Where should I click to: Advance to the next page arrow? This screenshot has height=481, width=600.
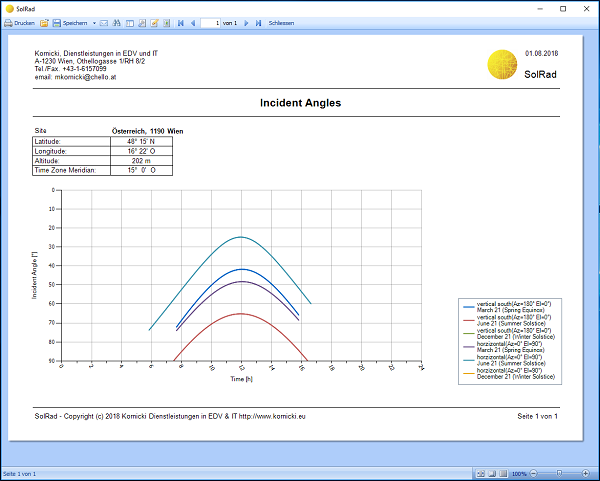pos(246,22)
